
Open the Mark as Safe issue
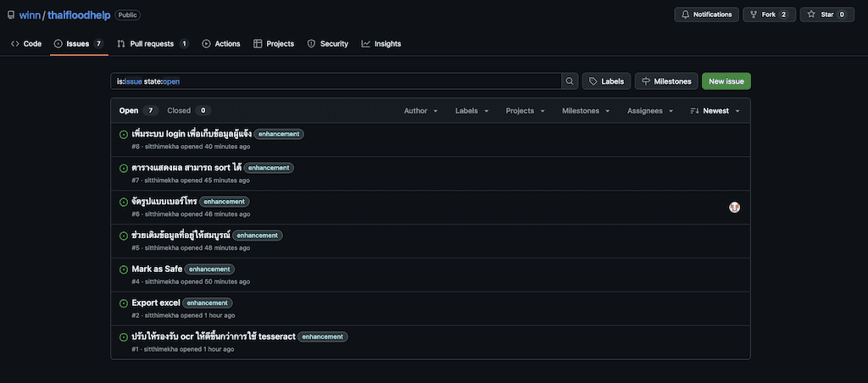click(157, 269)
